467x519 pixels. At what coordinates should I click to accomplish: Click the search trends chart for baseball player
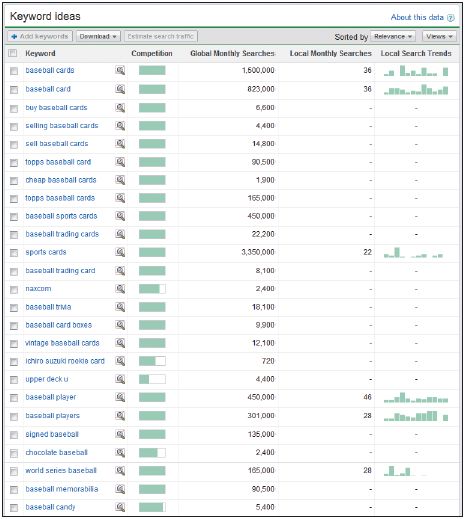click(x=416, y=398)
